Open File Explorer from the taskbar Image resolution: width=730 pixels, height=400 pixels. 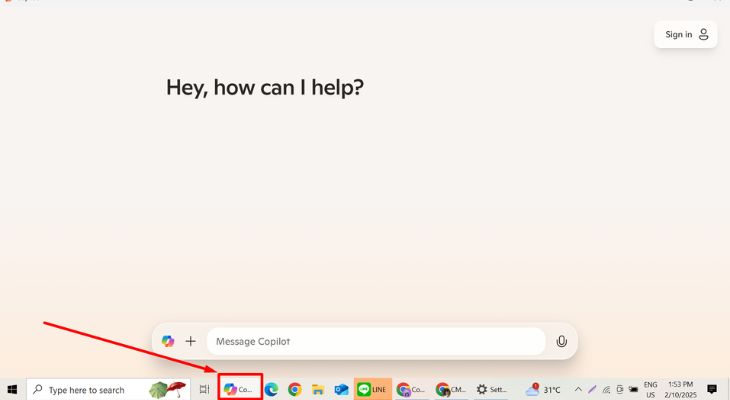tap(318, 389)
